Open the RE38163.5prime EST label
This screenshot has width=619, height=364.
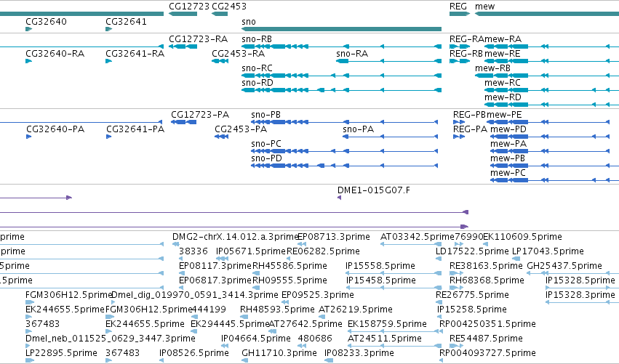pyautogui.click(x=486, y=266)
